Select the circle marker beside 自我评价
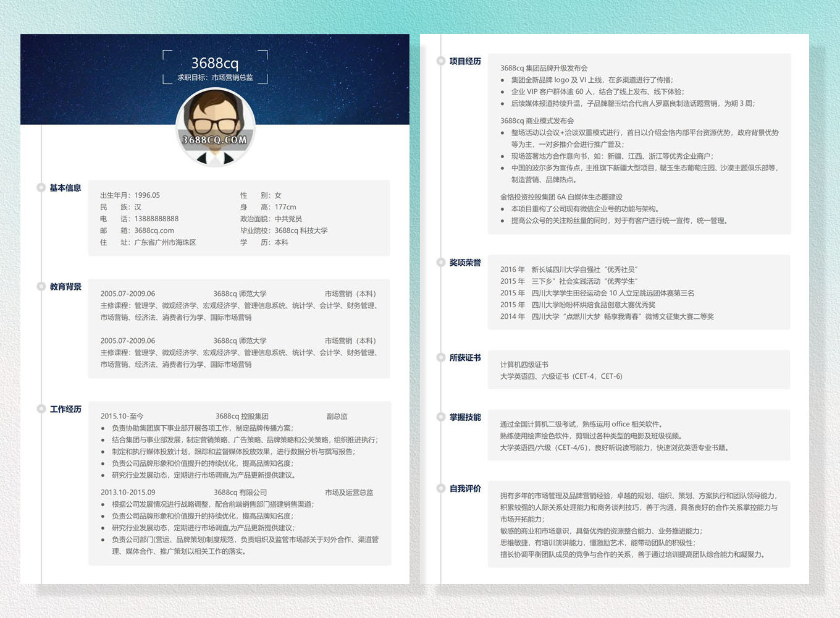 point(441,488)
